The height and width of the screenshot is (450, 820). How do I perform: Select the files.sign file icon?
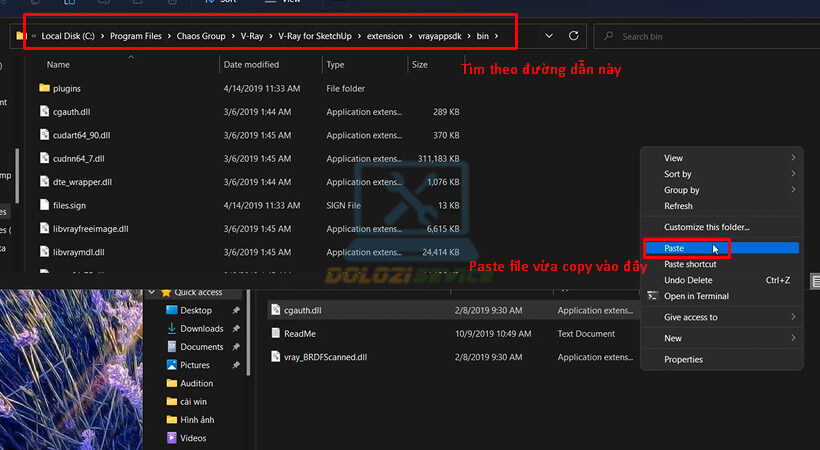(x=44, y=205)
